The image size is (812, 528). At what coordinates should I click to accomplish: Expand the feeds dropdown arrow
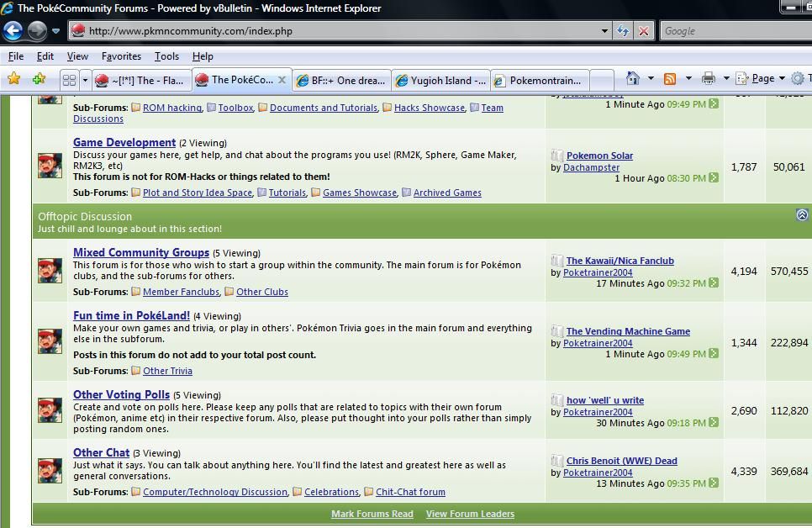[x=688, y=78]
